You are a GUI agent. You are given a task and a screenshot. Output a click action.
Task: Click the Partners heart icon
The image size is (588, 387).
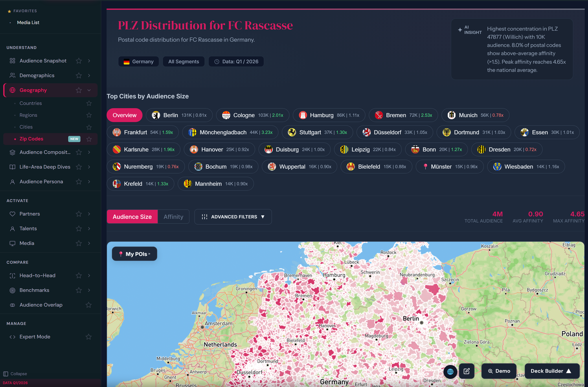12,214
